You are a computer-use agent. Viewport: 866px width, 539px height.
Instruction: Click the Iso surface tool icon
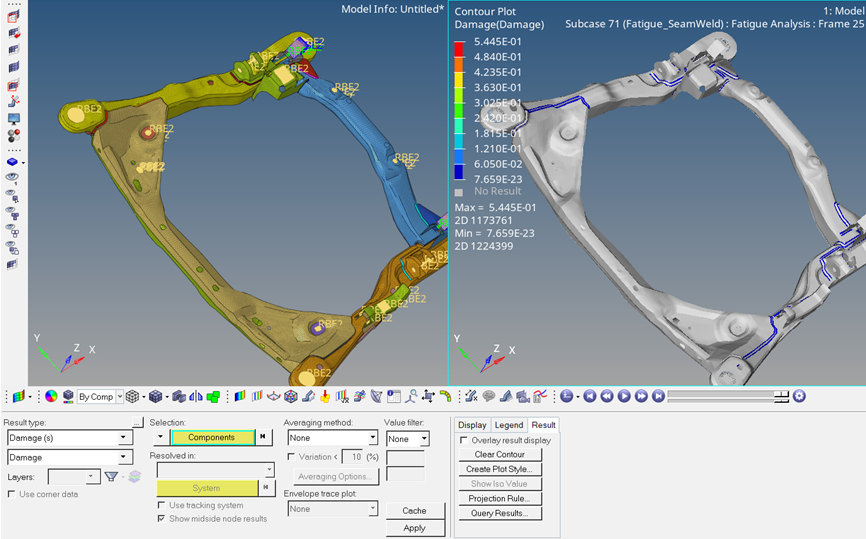coord(257,397)
